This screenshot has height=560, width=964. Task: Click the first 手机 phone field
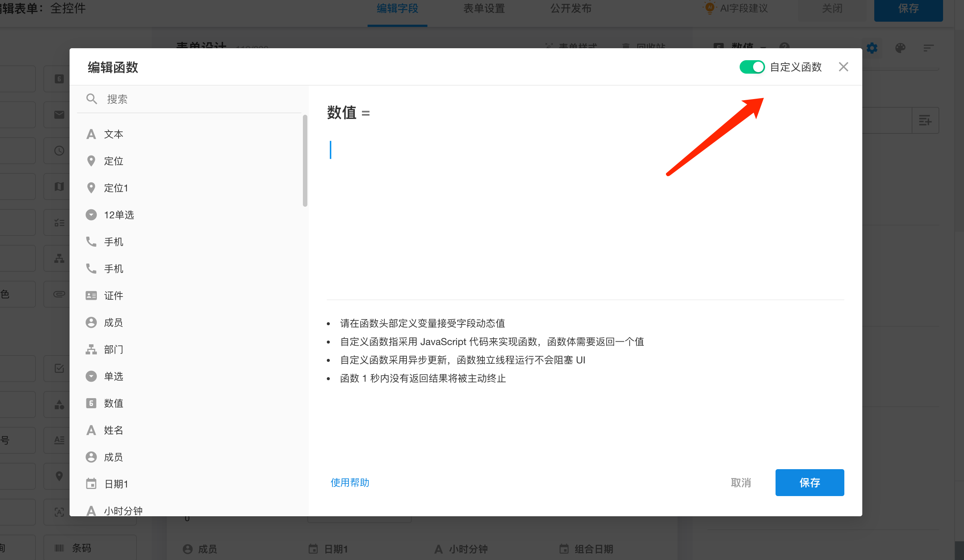click(x=113, y=242)
